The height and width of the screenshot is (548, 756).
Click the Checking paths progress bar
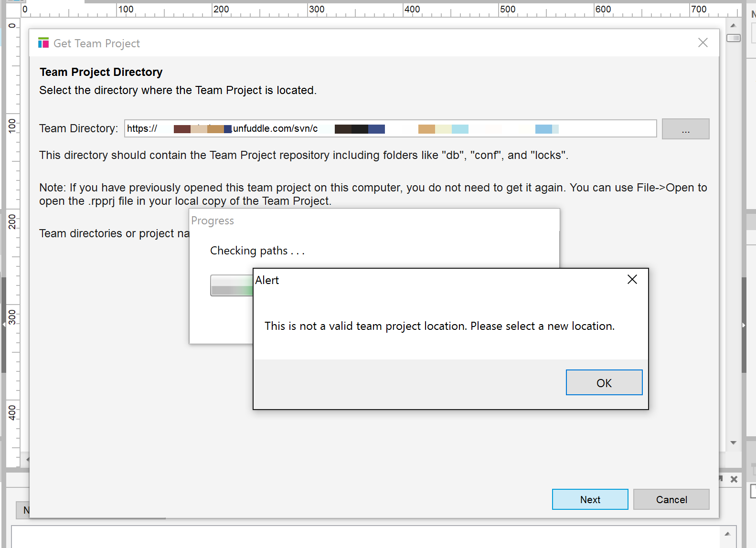[x=232, y=285]
